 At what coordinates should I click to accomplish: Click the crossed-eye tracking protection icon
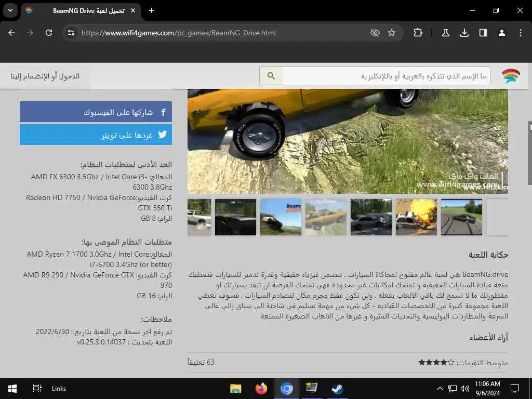[x=375, y=33]
